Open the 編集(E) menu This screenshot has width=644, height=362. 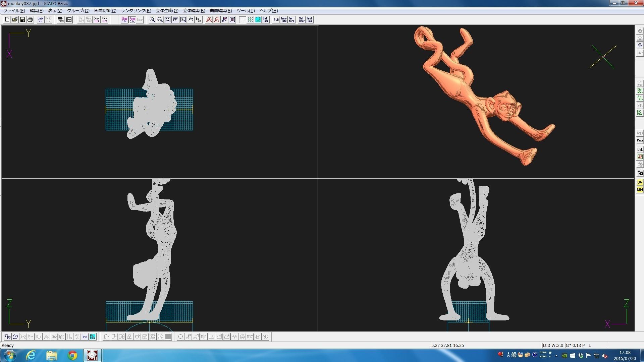tap(37, 11)
